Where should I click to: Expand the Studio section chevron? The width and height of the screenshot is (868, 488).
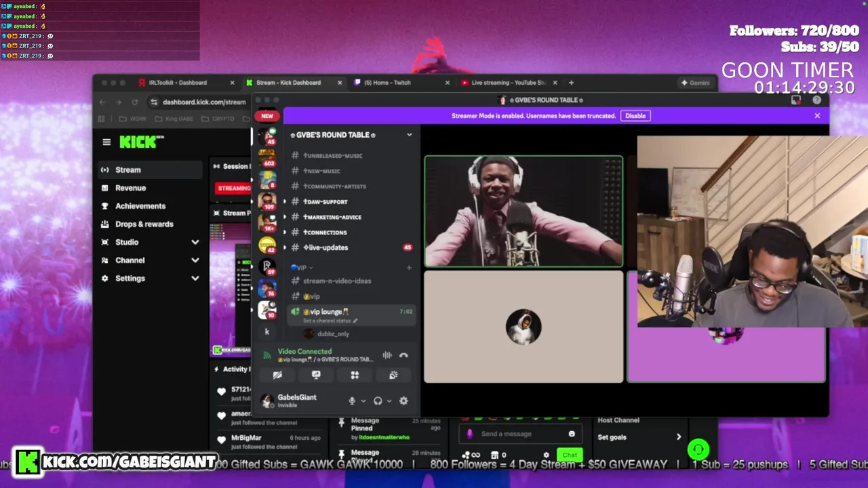[x=195, y=242]
